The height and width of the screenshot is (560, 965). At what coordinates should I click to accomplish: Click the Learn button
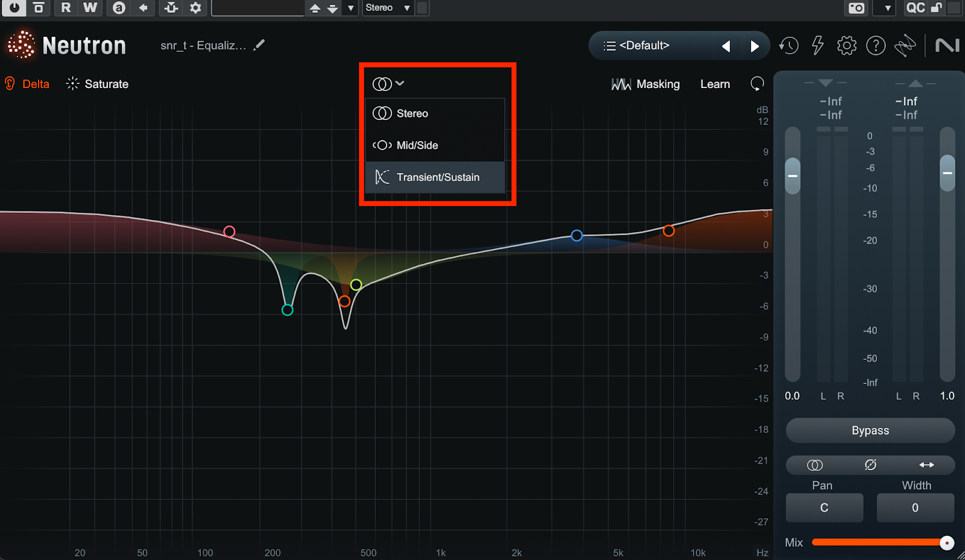tap(715, 84)
